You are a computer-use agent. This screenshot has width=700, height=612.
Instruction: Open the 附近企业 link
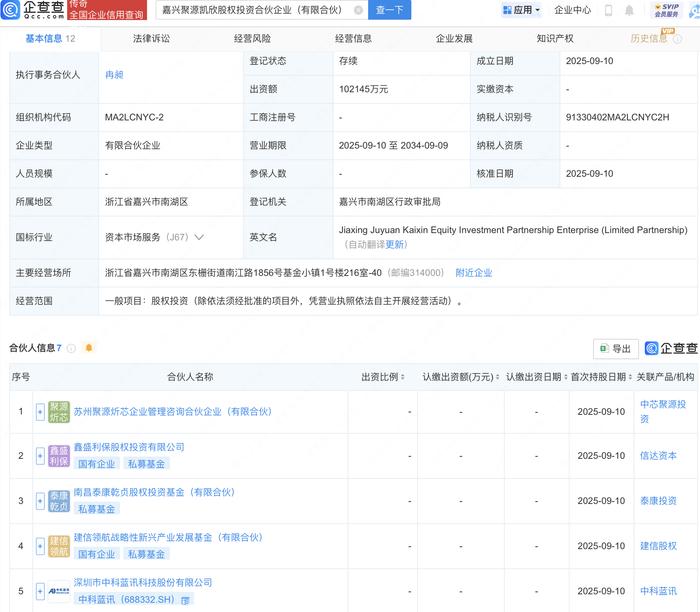tap(473, 272)
